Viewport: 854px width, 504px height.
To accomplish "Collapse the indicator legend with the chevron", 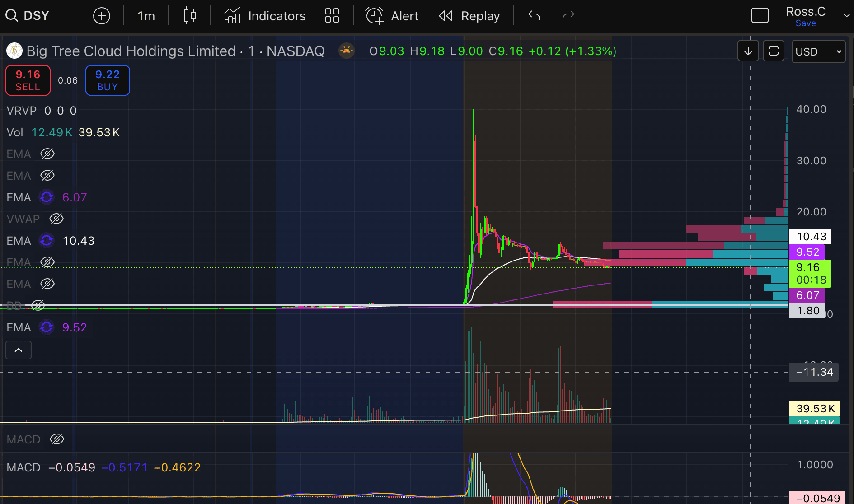I will point(19,350).
